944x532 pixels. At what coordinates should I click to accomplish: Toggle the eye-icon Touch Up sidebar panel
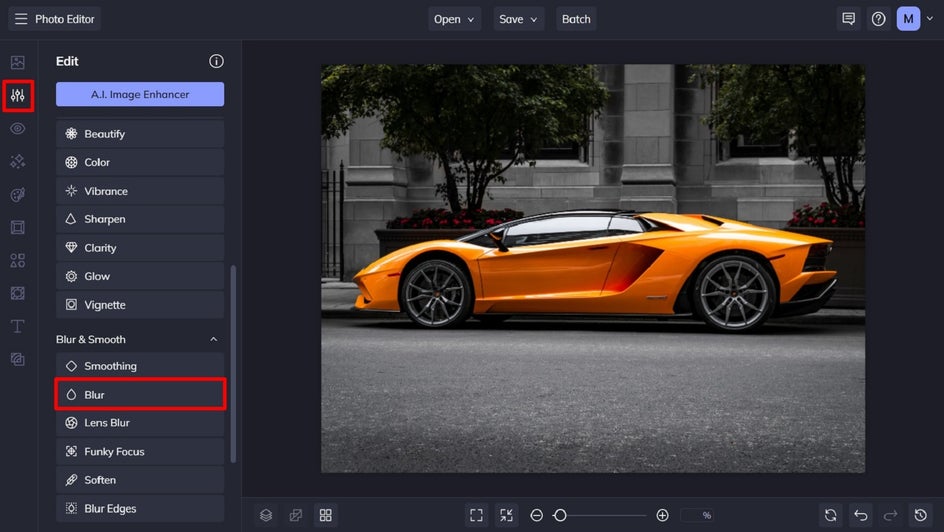point(18,129)
